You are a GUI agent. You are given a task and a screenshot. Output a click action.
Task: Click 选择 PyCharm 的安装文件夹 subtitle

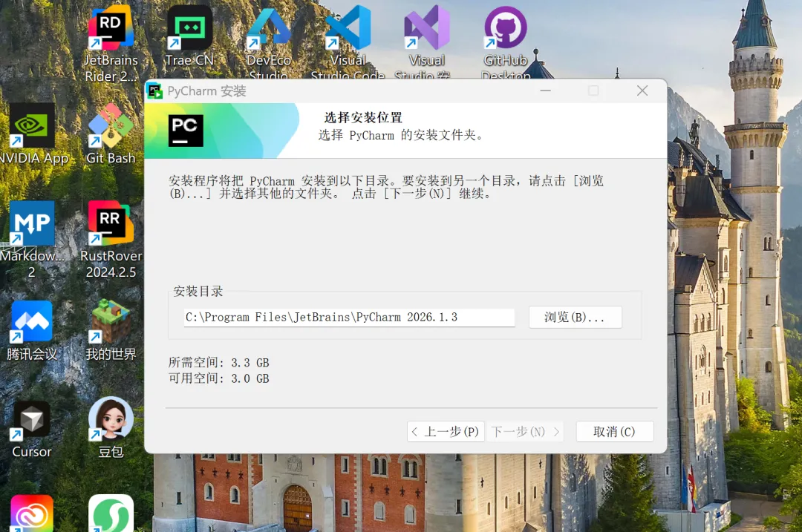(x=400, y=136)
